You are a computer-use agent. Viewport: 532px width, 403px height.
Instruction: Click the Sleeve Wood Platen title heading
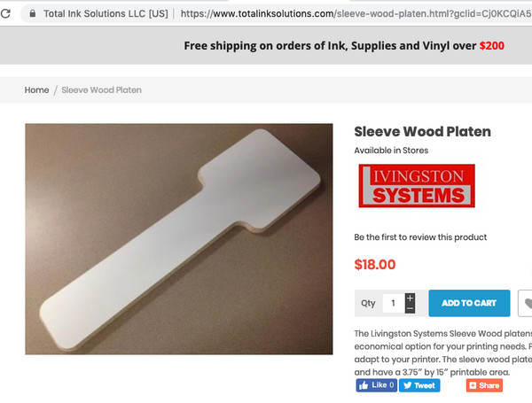point(422,131)
